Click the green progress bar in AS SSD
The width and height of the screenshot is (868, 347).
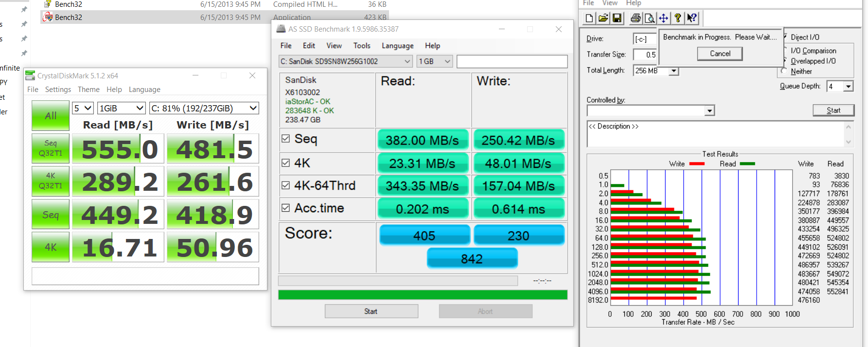click(423, 295)
